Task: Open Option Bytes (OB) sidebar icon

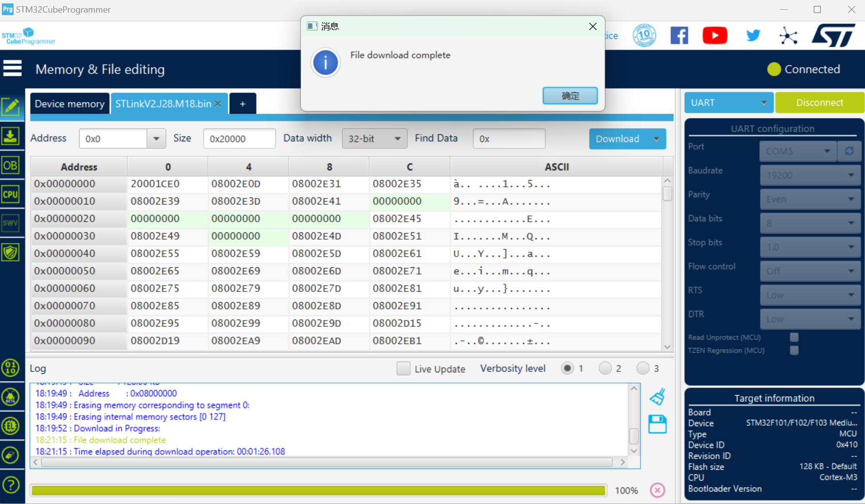Action: click(x=11, y=165)
